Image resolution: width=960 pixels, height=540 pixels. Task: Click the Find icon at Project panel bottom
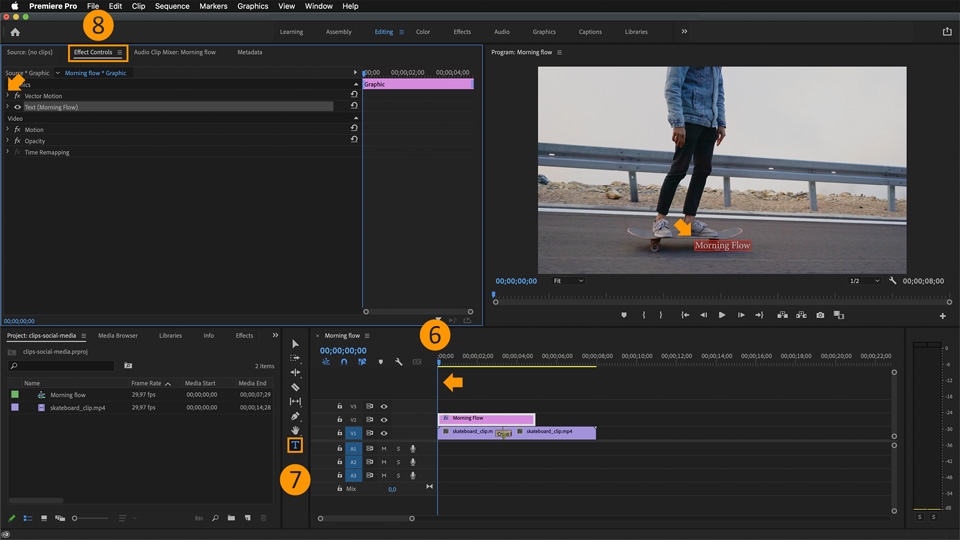(x=216, y=518)
